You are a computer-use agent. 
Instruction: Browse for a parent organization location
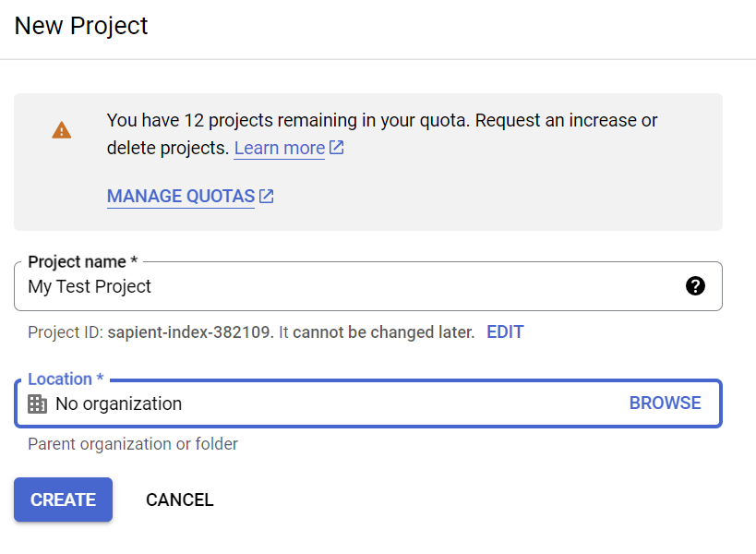(665, 403)
